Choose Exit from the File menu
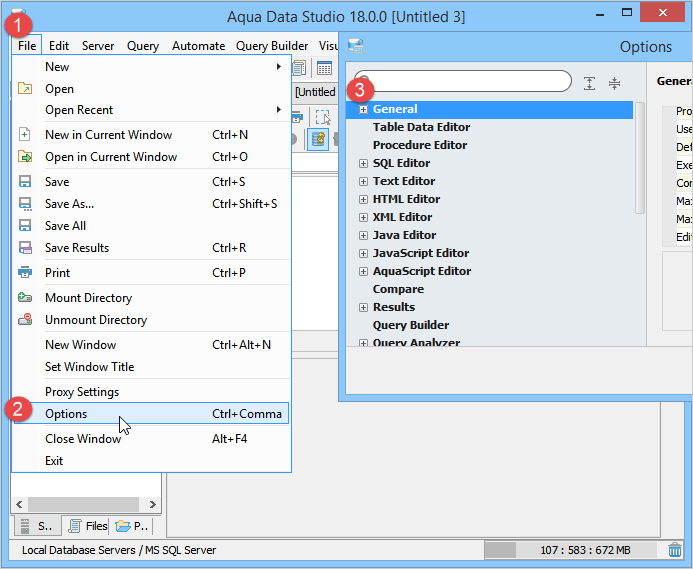This screenshot has height=569, width=693. tap(151, 461)
